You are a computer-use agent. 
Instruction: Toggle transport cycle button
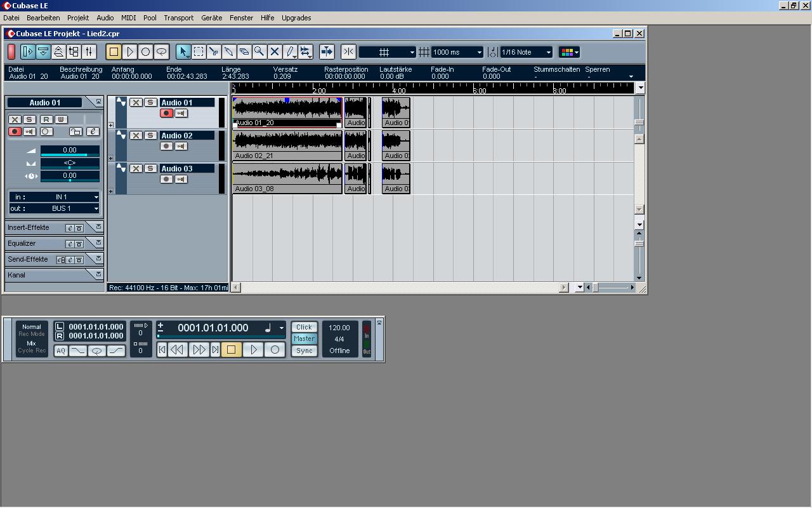97,351
